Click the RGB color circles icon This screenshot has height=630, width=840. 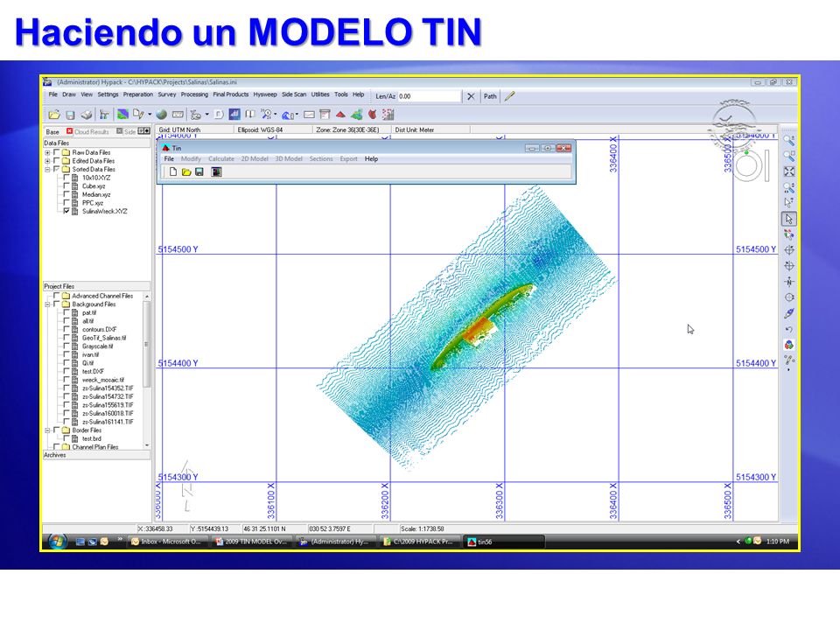[789, 345]
